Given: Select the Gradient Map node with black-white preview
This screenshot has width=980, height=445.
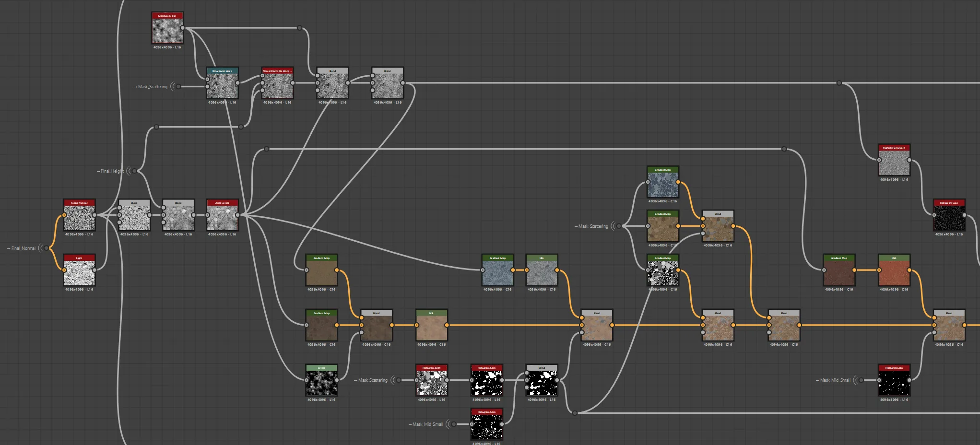Looking at the screenshot, I should 663,270.
